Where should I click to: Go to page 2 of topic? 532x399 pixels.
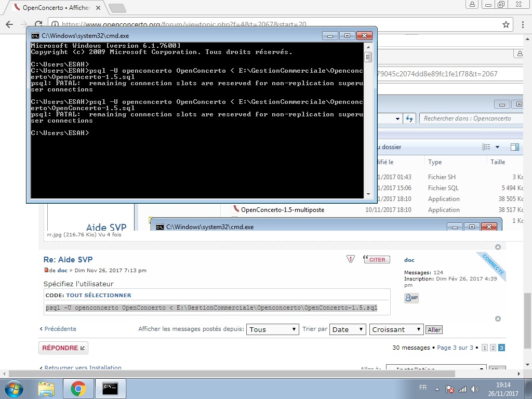(493, 348)
